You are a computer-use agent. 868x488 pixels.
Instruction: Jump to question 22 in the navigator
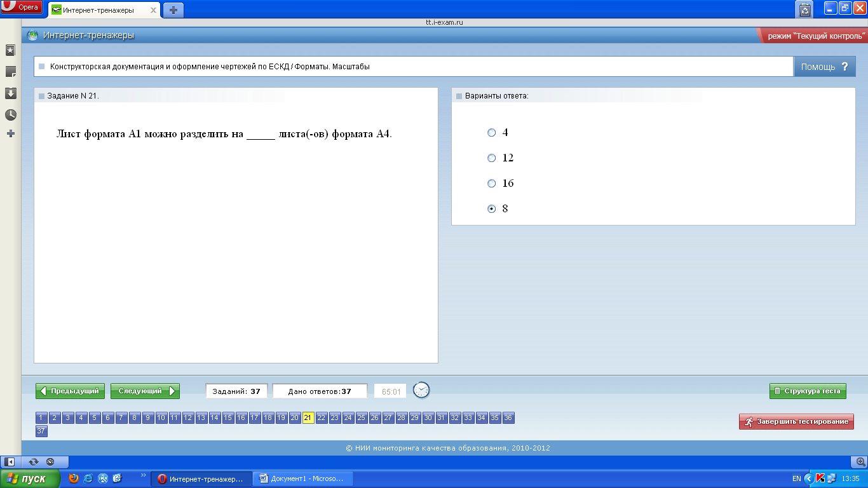pos(322,417)
